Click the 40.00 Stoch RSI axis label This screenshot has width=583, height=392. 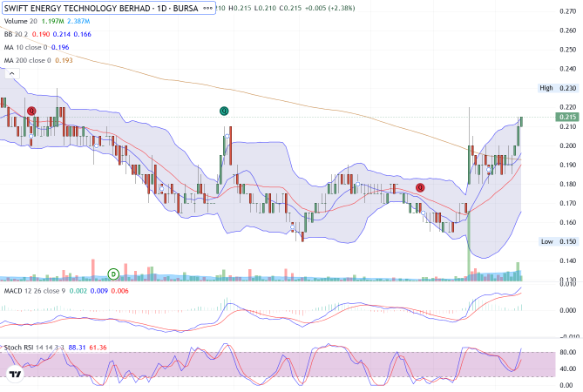pos(568,369)
